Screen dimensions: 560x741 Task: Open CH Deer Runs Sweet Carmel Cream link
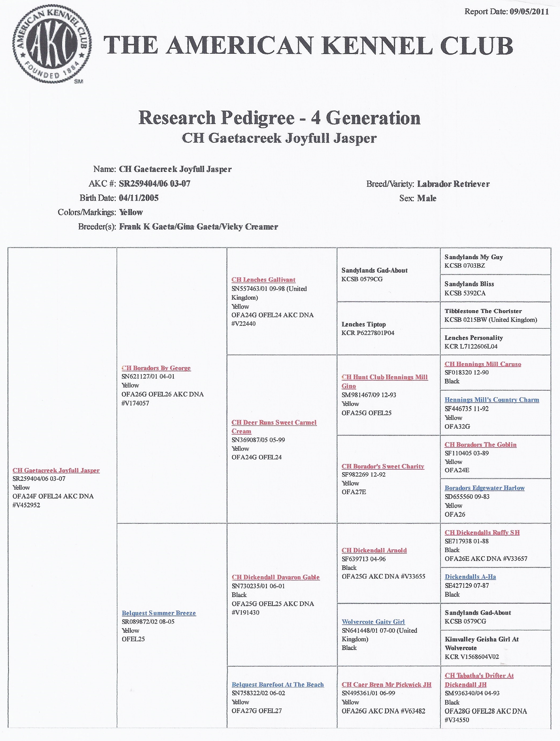pyautogui.click(x=274, y=427)
